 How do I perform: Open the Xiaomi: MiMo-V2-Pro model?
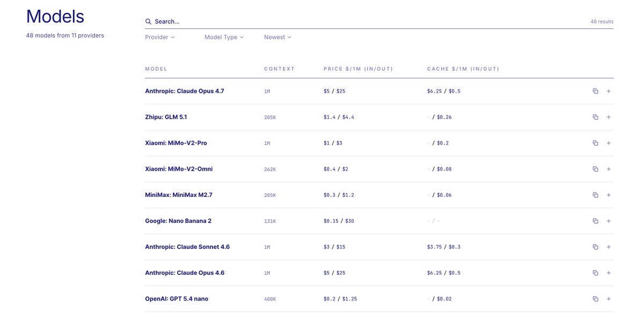coord(176,143)
